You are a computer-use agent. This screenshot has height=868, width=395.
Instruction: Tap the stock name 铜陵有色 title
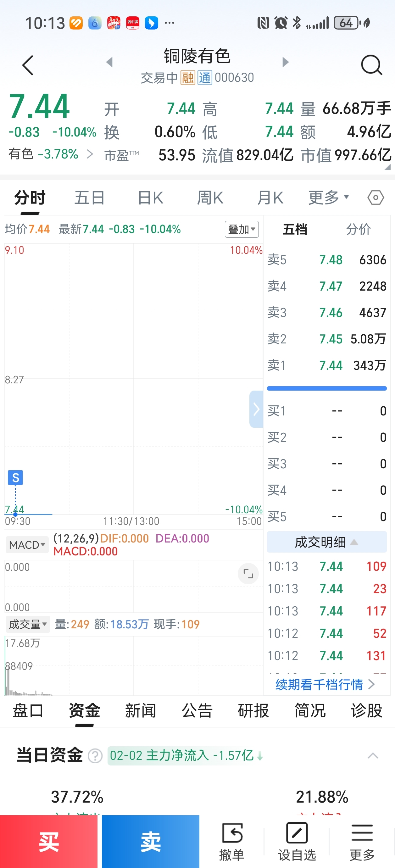coord(197,56)
